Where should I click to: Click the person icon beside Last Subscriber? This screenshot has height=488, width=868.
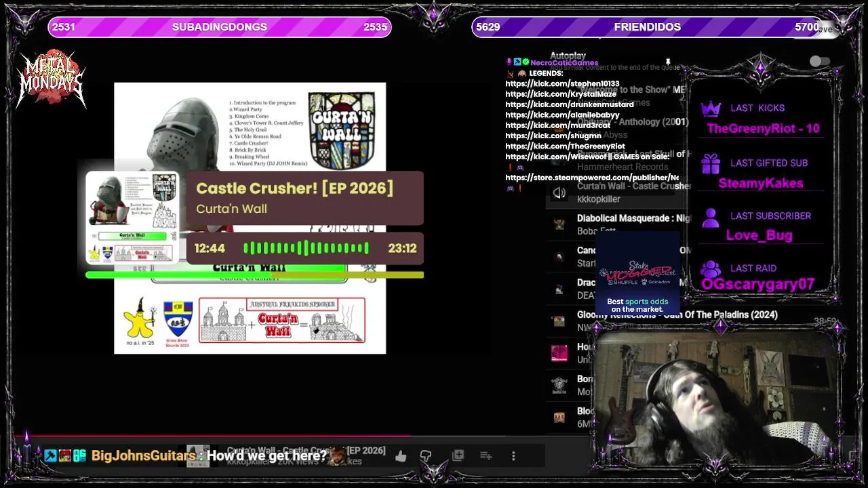pyautogui.click(x=710, y=217)
